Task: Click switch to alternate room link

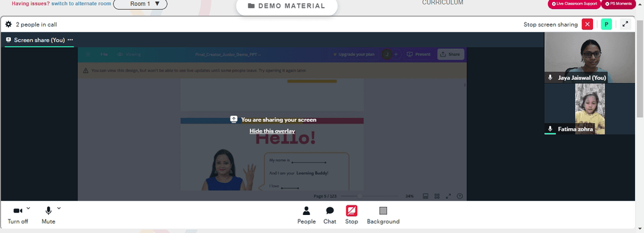Action: [x=81, y=3]
